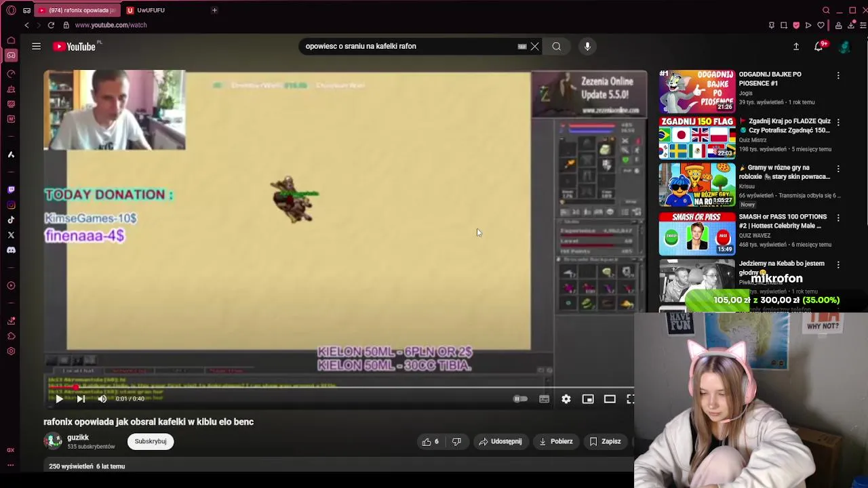Open browser downloads icon
This screenshot has width=868, height=488.
point(851,25)
